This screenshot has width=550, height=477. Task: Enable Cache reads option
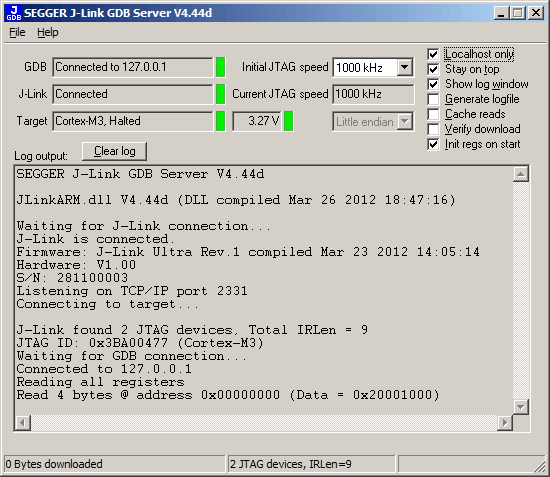click(433, 114)
